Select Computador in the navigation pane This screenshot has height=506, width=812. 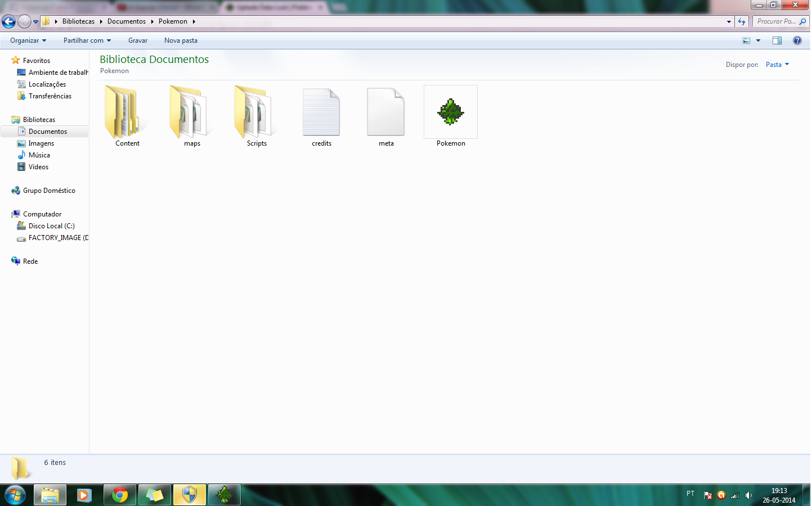pos(42,214)
